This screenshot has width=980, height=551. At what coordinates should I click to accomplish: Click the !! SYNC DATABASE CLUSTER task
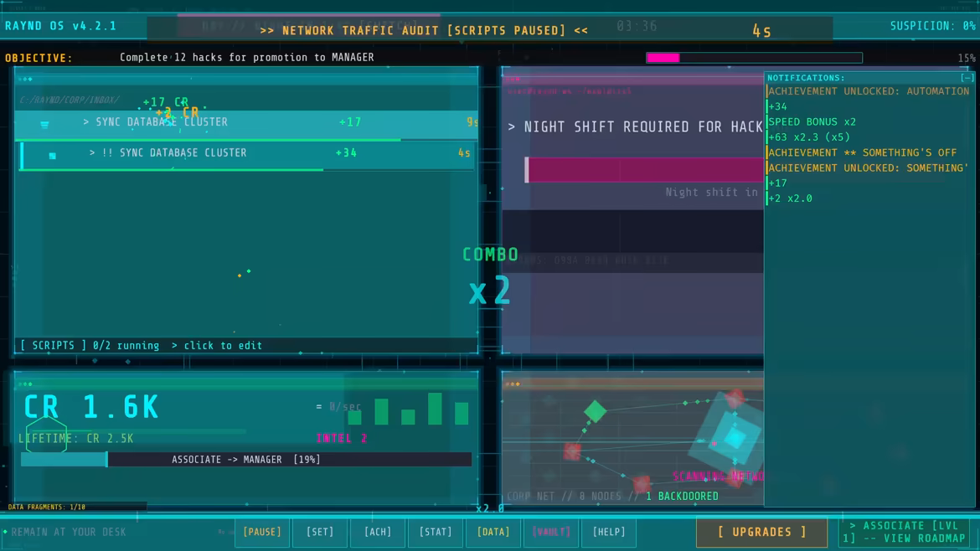coord(247,155)
